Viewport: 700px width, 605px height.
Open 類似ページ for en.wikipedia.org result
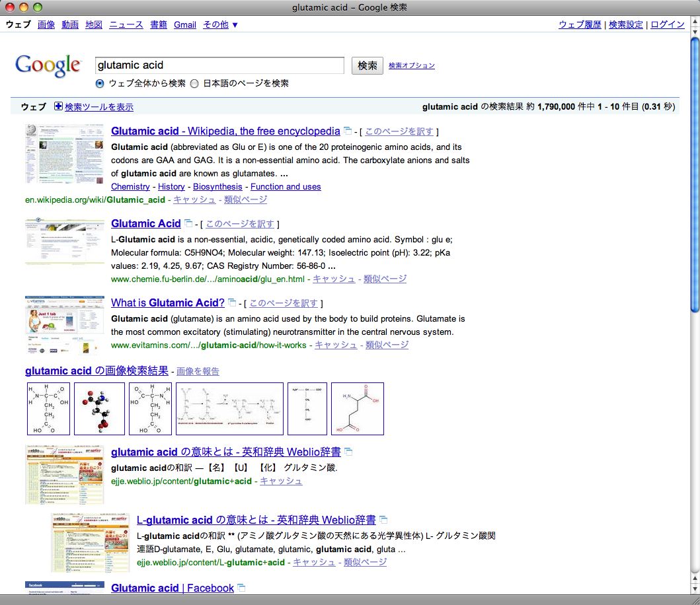coord(245,199)
